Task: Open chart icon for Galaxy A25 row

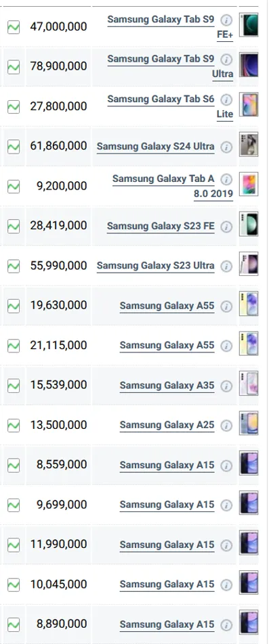Action: [x=14, y=425]
